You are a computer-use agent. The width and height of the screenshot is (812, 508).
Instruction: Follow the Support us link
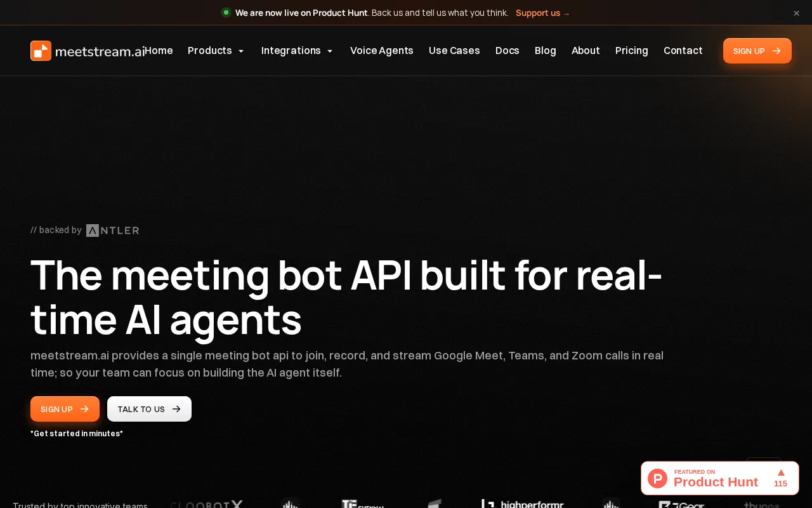pyautogui.click(x=542, y=13)
